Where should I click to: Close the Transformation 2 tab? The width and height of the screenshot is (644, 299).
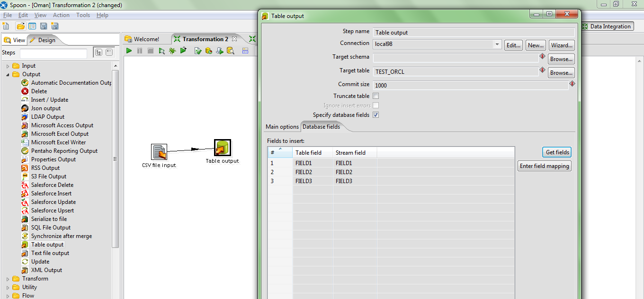coord(234,39)
